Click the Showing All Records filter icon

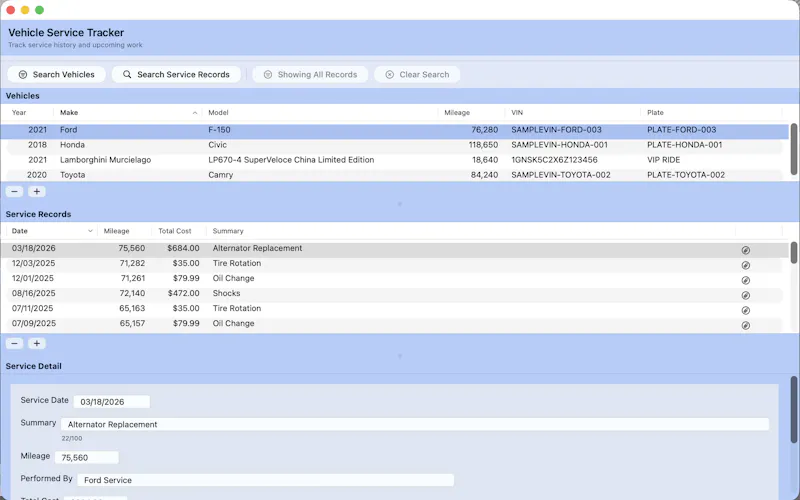click(x=267, y=74)
